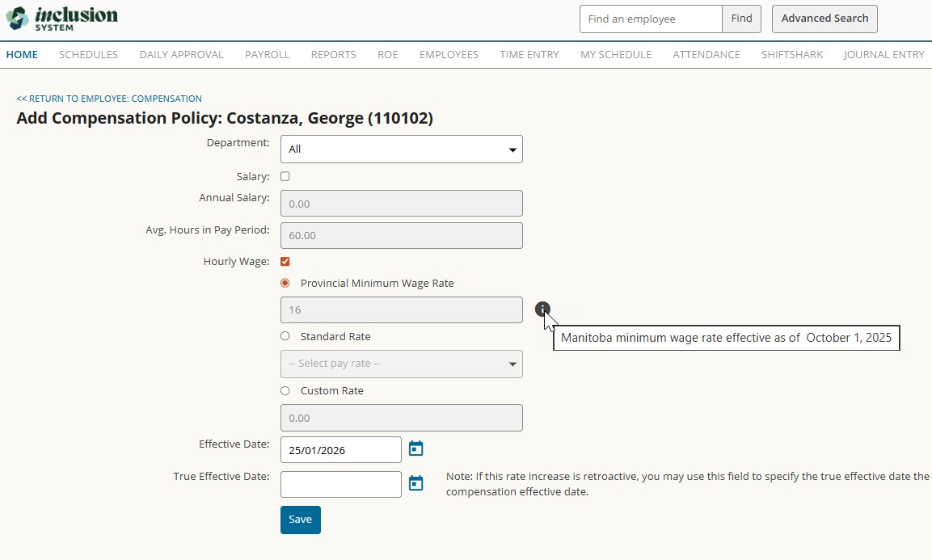Uncheck the Hourly Wage checkbox
The width and height of the screenshot is (932, 560).
[285, 262]
